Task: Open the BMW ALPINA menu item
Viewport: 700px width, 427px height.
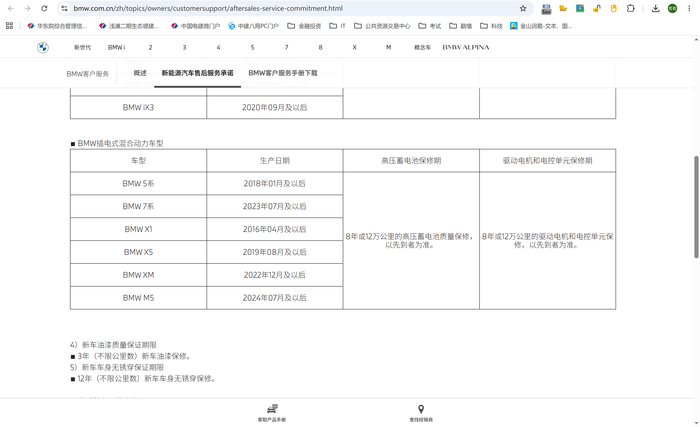Action: tap(466, 47)
